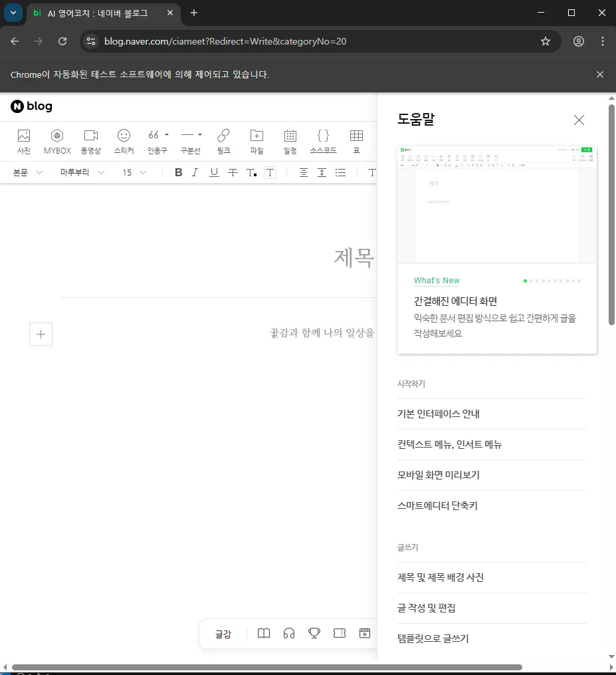Toggle underline formatting
Viewport: 616px width, 675px height.
pos(214,173)
